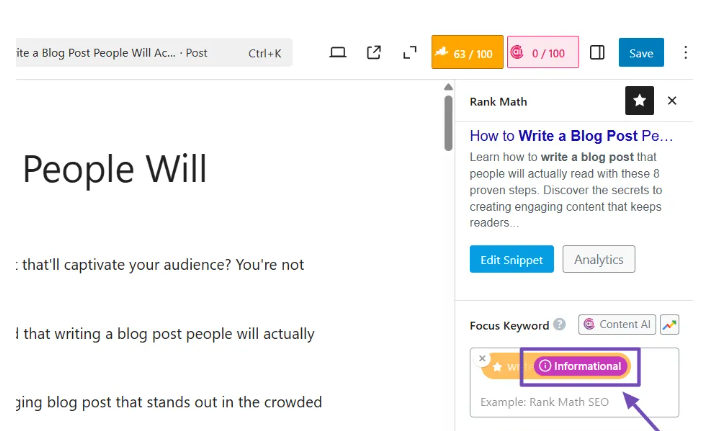Open the view post external link icon

click(x=374, y=53)
